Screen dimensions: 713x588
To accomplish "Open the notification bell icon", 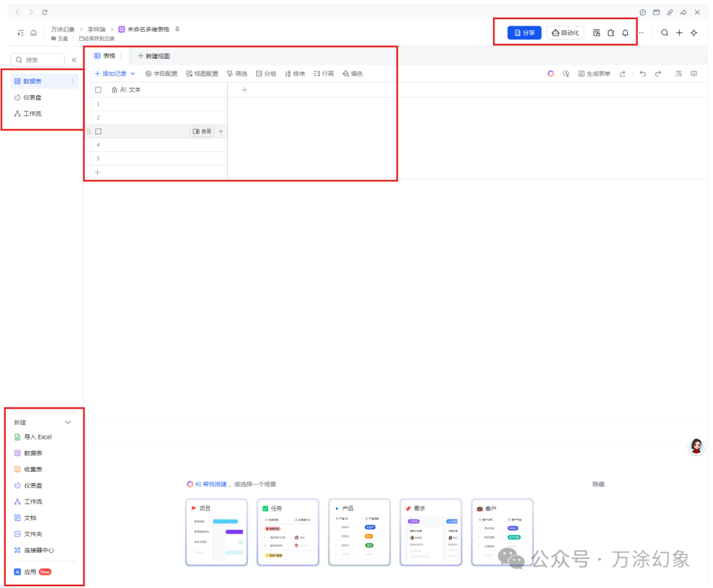I will (x=625, y=32).
